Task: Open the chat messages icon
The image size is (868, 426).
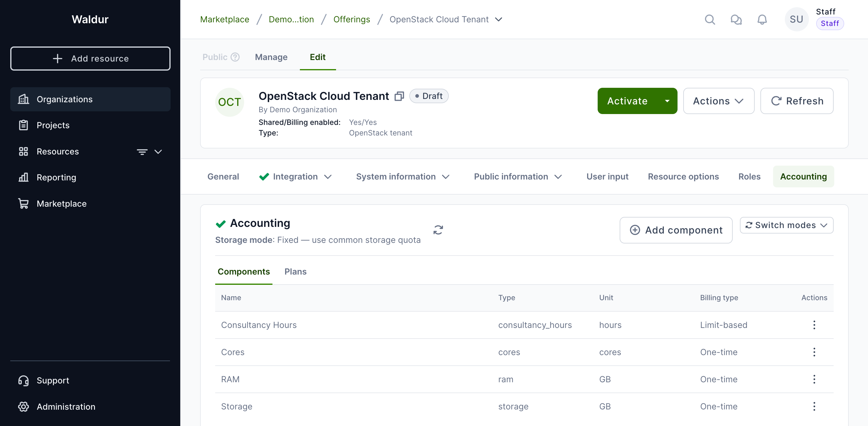Action: pos(736,20)
